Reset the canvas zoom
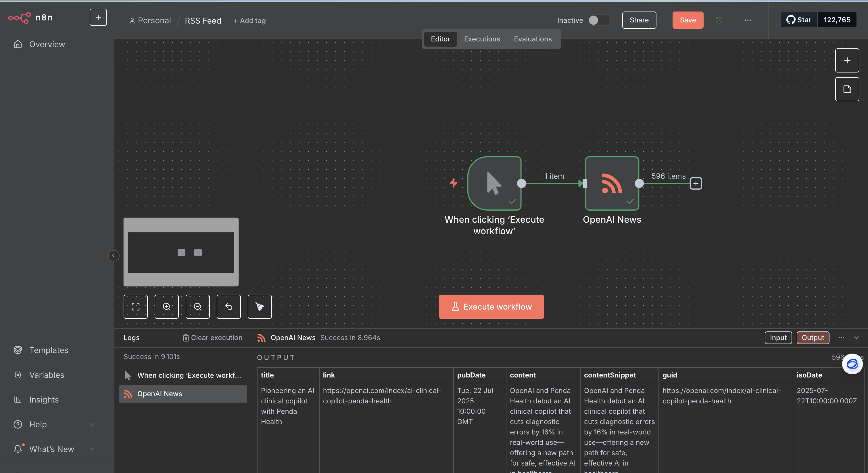Screen dimensions: 868x473 pos(228,306)
